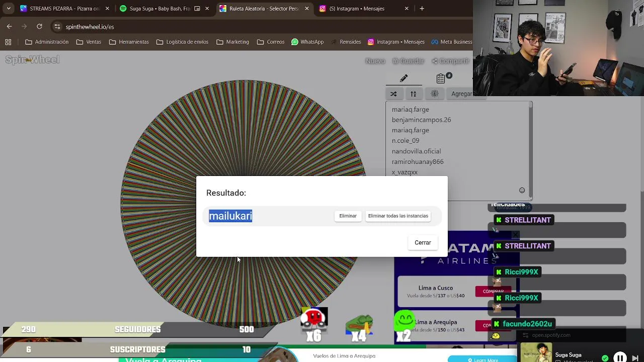Click entry ramirohuanay866 in the list
The image size is (644, 362).
(x=418, y=162)
